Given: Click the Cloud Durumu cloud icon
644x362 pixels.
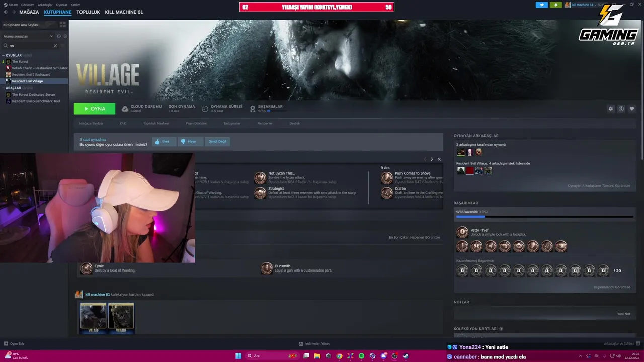Looking at the screenshot, I should click(125, 109).
